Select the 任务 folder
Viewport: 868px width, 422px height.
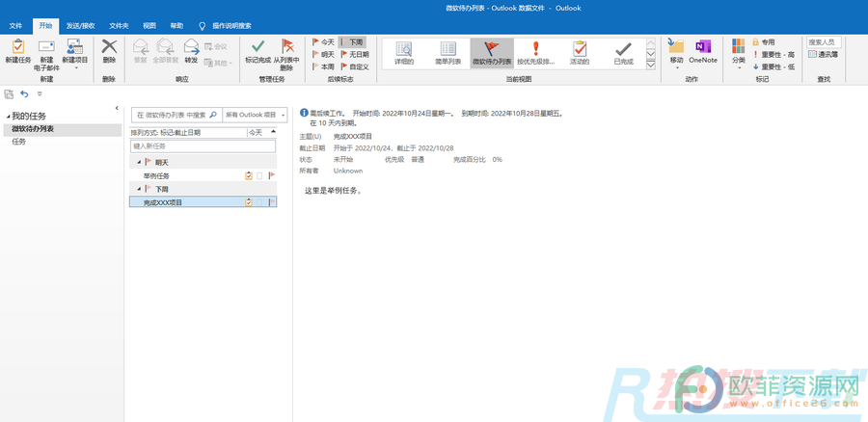19,142
